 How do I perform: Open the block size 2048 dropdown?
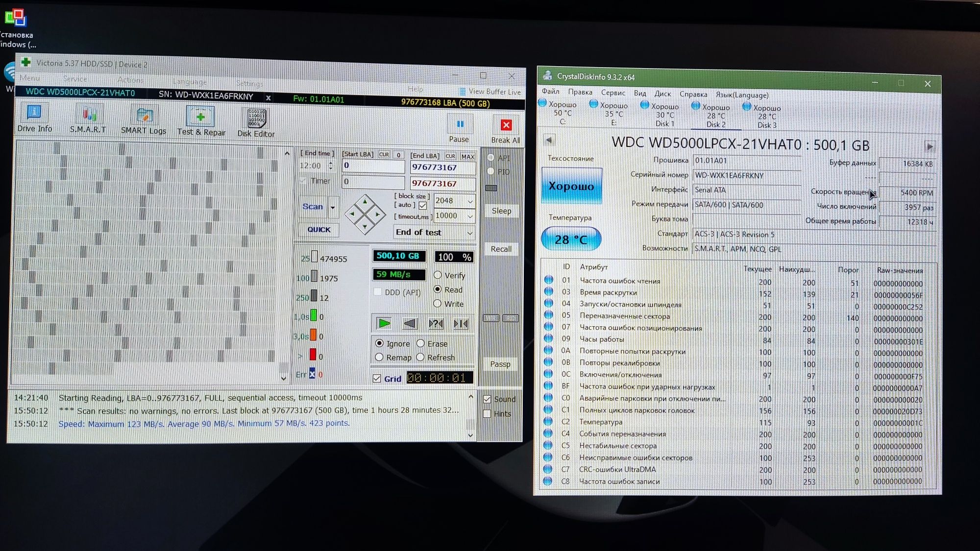[x=470, y=201]
